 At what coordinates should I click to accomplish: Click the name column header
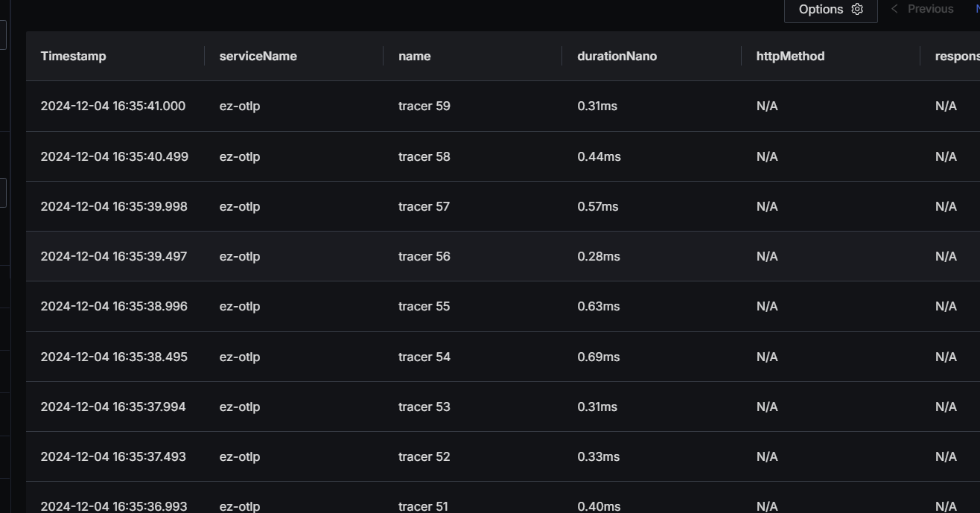tap(414, 56)
